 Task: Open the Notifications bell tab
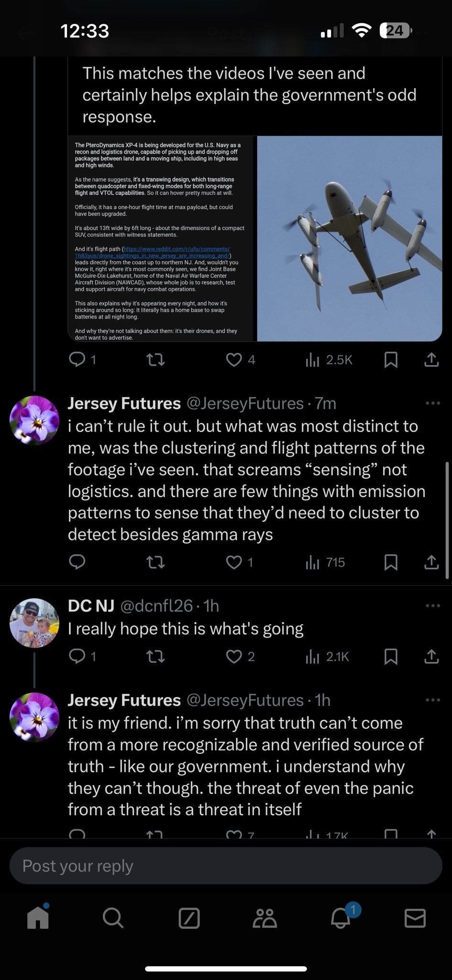coord(341,918)
